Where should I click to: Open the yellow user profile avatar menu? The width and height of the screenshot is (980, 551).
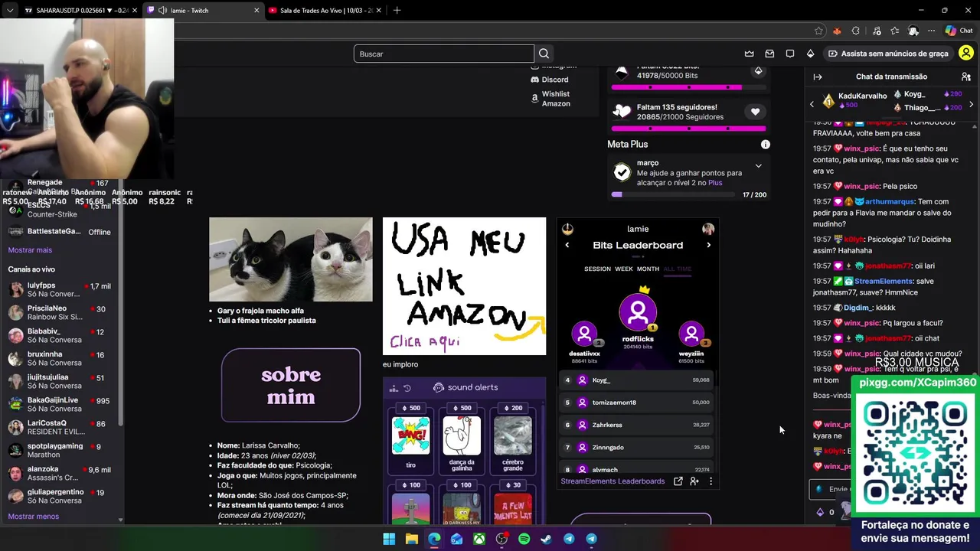pyautogui.click(x=965, y=54)
